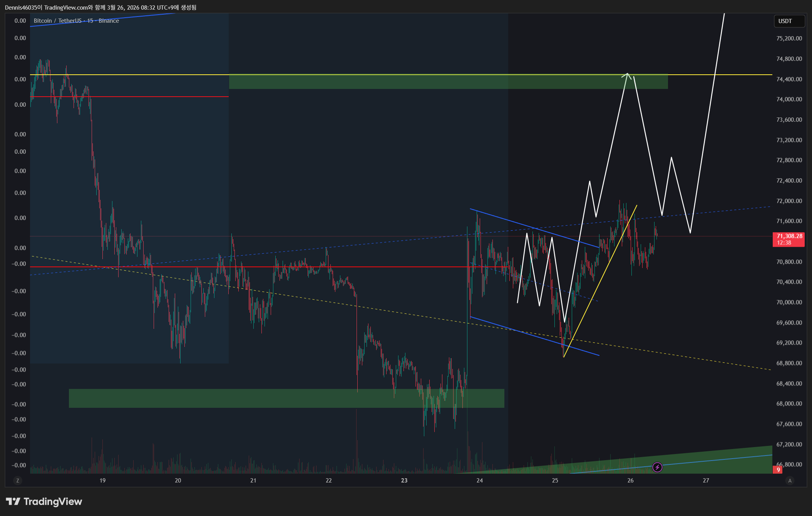
Task: Click the current price label 71,308.28
Action: click(x=789, y=236)
